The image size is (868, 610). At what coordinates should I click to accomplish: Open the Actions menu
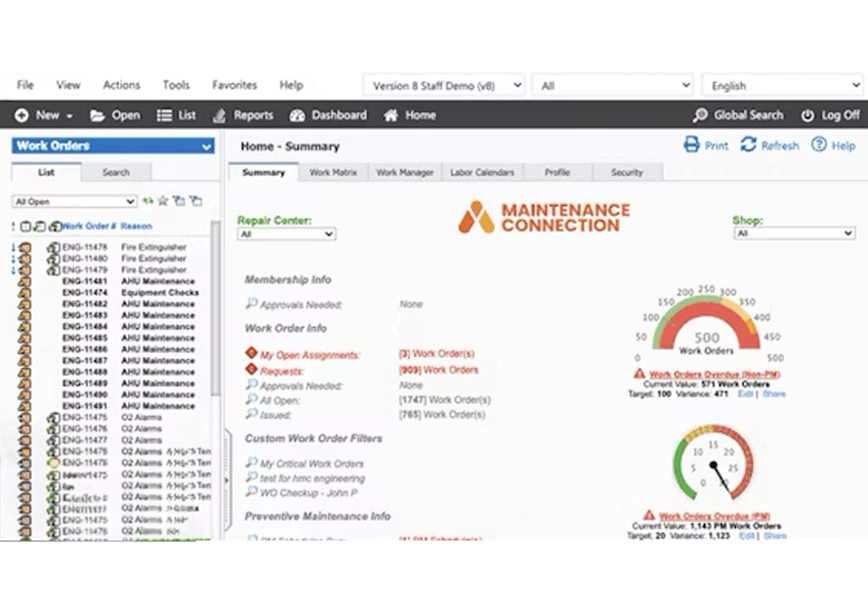tap(121, 85)
